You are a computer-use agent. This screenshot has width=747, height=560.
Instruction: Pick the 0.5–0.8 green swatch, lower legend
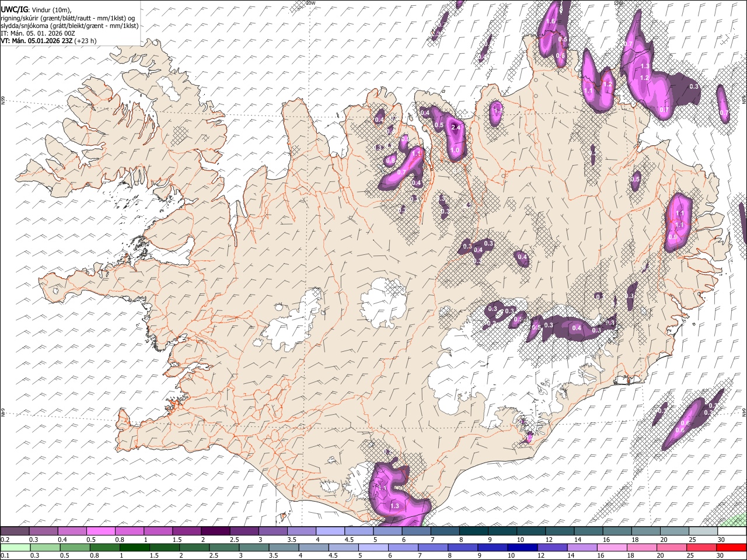pos(75,547)
